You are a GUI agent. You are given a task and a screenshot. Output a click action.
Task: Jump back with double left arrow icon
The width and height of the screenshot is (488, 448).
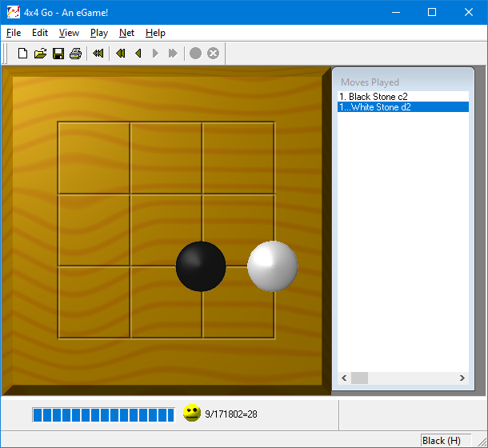tap(121, 54)
